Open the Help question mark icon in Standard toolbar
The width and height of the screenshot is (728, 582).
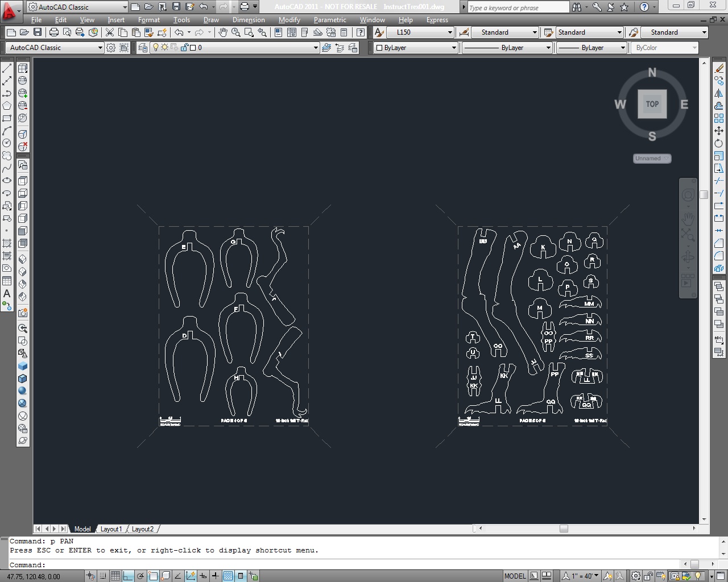coord(361,32)
